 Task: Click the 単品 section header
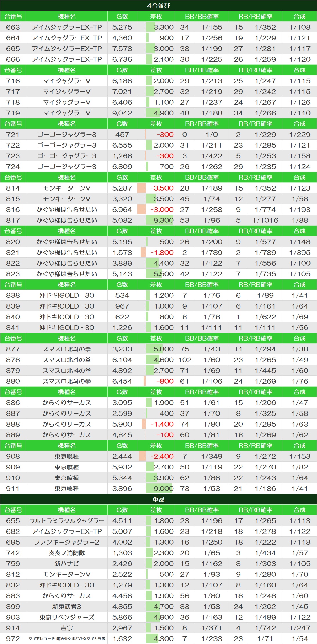[158, 499]
